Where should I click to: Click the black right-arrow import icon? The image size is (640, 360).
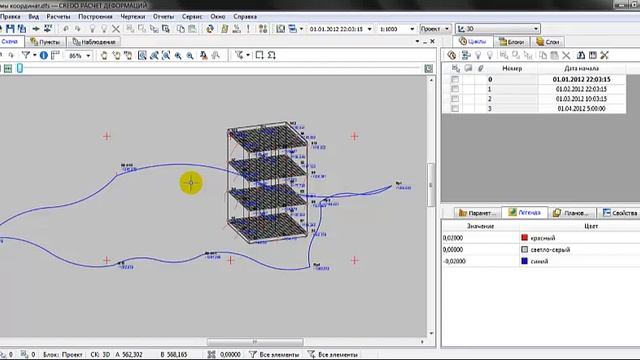click(36, 29)
